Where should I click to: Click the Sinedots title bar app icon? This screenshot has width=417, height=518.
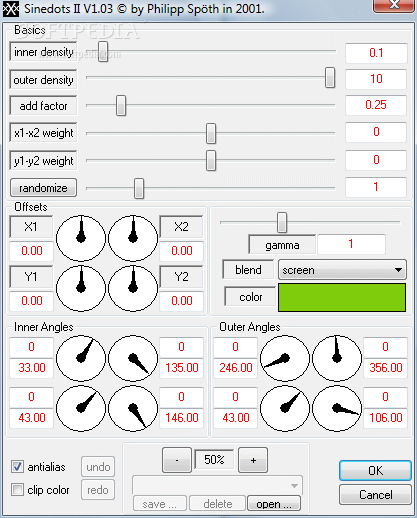click(11, 9)
